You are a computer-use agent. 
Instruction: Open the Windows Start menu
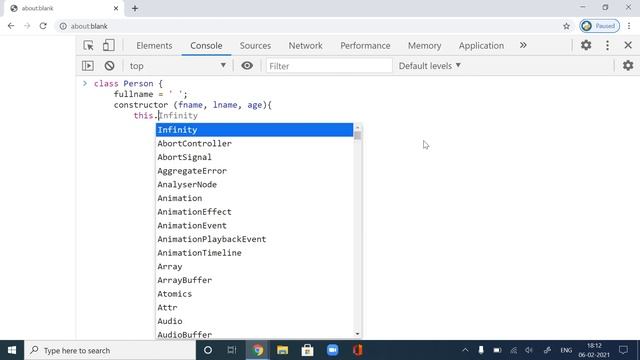coord(12,350)
